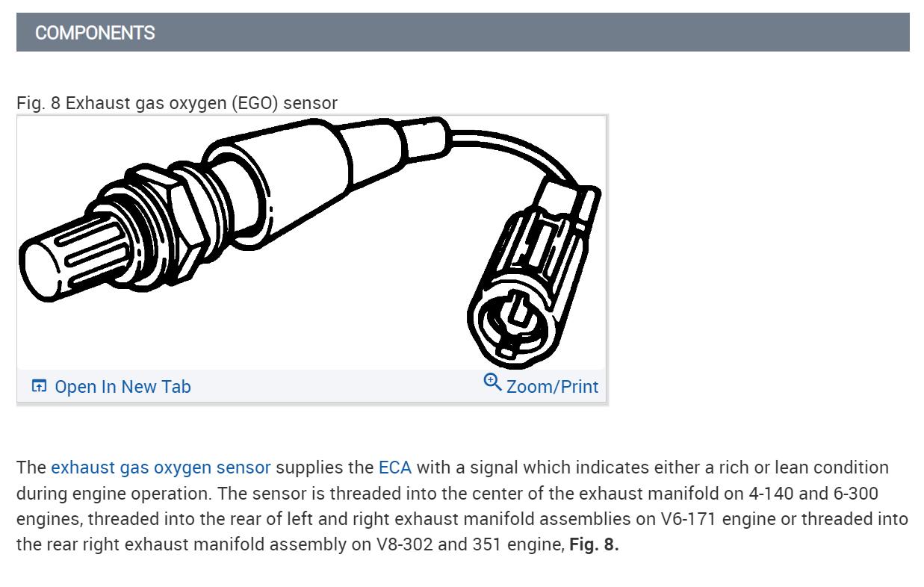
Task: Click the "6-300" engine text in the paragraph
Action: (x=863, y=494)
